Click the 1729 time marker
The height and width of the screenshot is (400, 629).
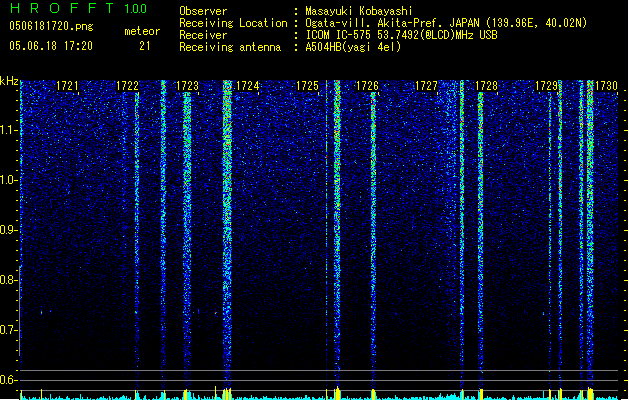(x=546, y=86)
